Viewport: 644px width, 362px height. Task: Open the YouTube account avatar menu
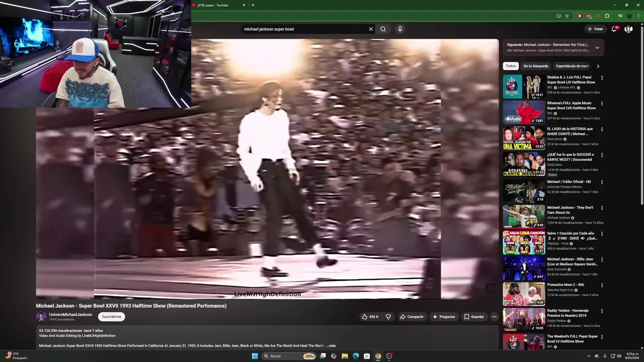(x=628, y=29)
